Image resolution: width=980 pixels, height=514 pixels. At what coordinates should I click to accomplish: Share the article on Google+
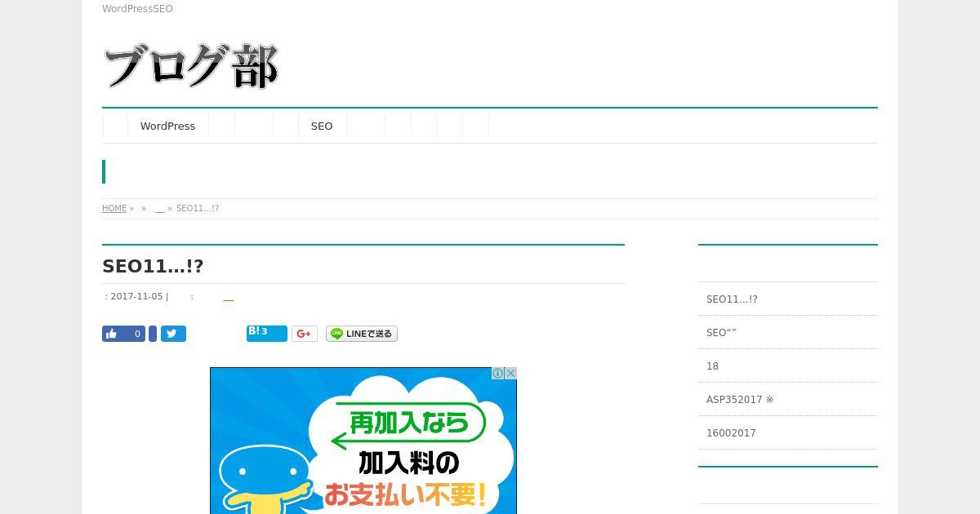305,334
